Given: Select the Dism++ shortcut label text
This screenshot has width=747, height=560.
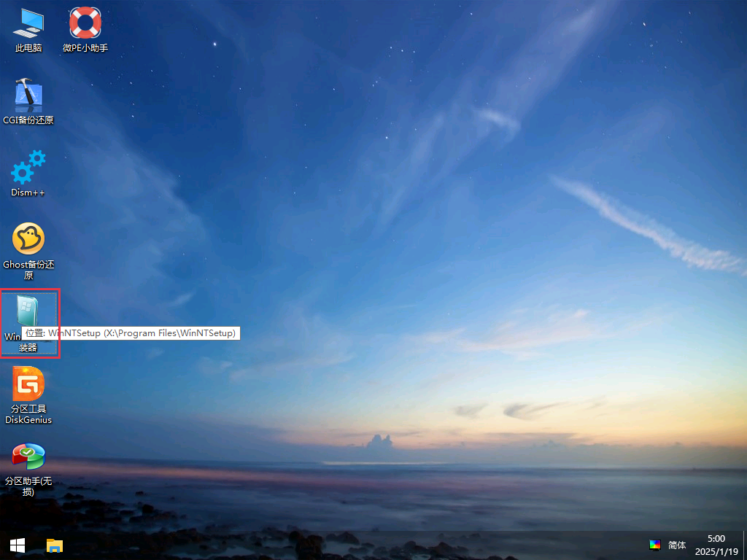Looking at the screenshot, I should [x=27, y=192].
